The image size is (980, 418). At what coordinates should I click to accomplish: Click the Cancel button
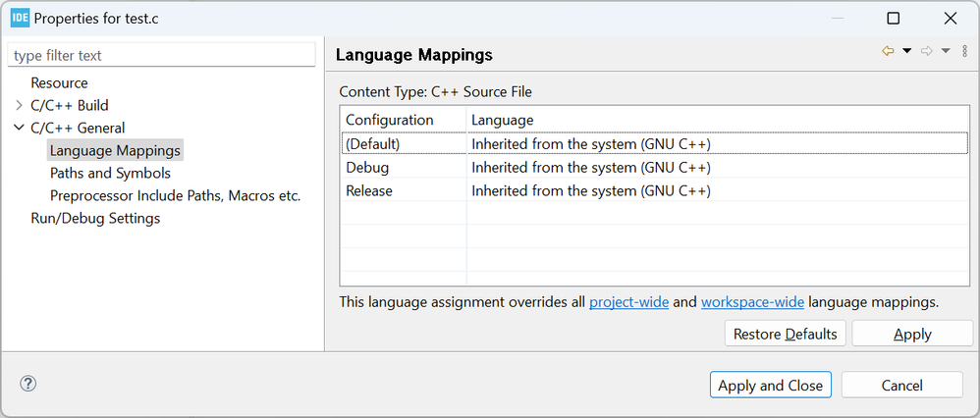click(x=901, y=385)
